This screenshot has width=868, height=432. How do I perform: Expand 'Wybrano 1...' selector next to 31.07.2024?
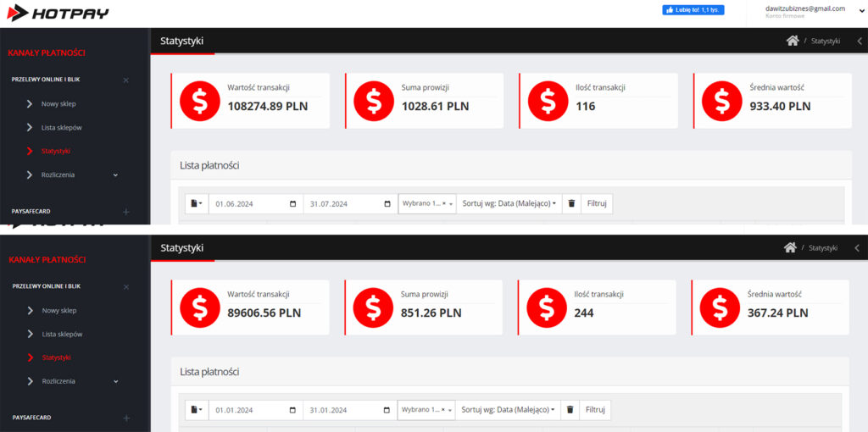427,204
